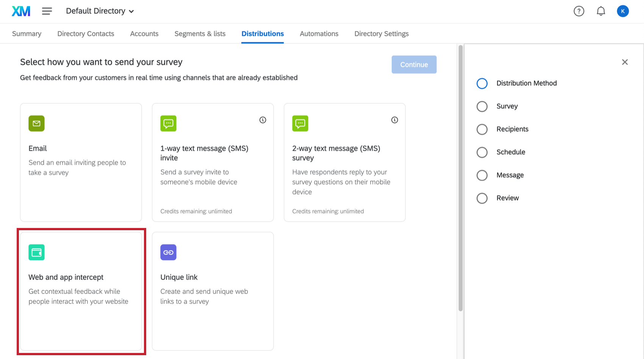
Task: Select the Distribution Method step circle
Action: [x=482, y=83]
